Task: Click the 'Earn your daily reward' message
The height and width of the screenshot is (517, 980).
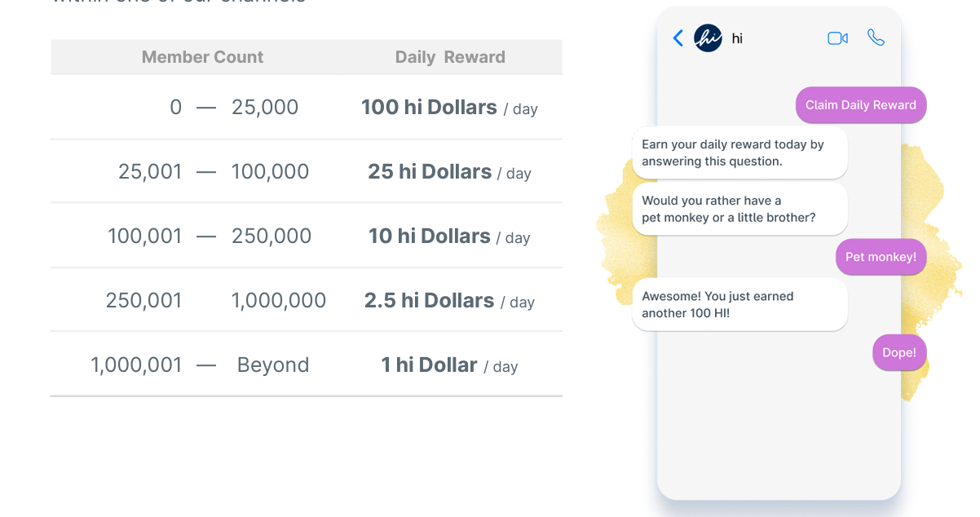Action: [740, 152]
